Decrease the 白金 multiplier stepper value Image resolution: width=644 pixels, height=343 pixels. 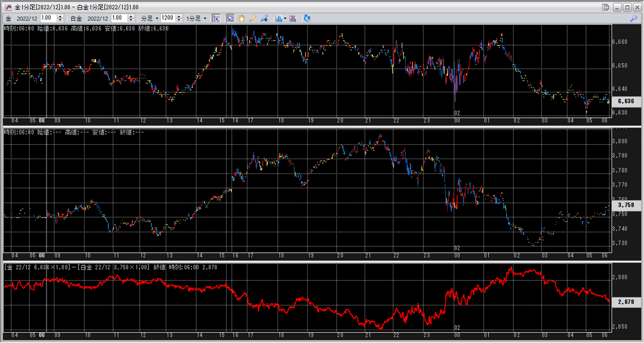pyautogui.click(x=131, y=20)
